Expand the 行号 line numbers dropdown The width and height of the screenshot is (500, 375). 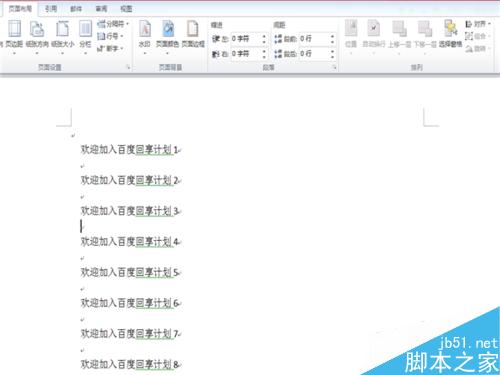[110, 36]
